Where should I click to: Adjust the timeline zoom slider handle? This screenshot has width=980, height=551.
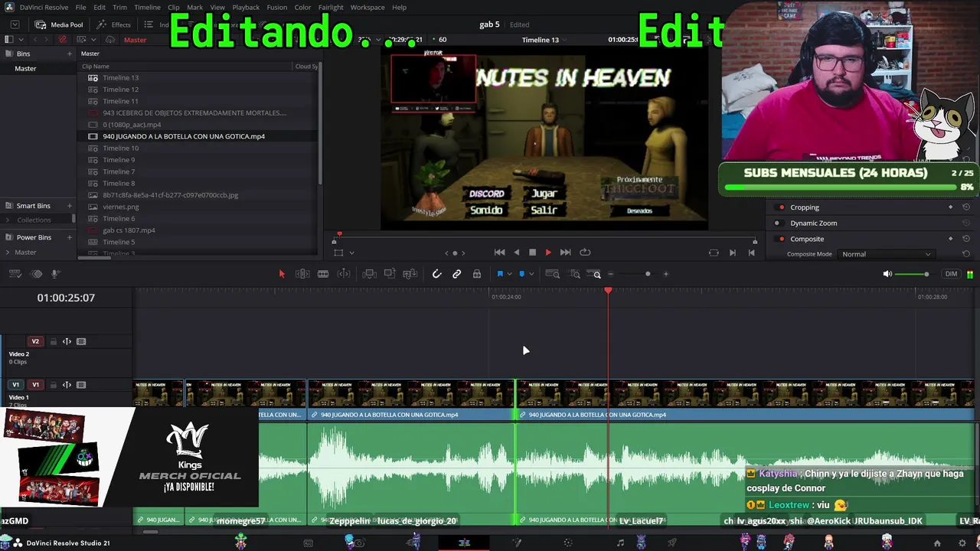point(648,274)
